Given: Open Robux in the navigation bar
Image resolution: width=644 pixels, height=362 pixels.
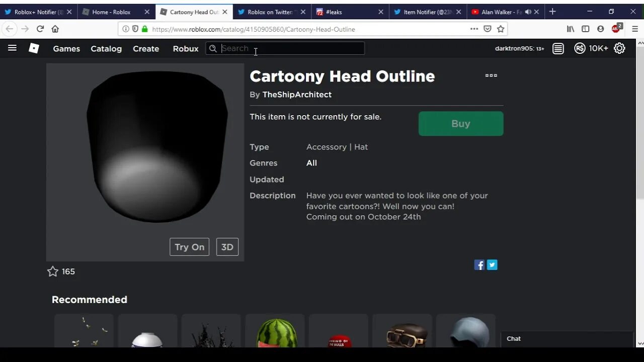Looking at the screenshot, I should click(186, 48).
